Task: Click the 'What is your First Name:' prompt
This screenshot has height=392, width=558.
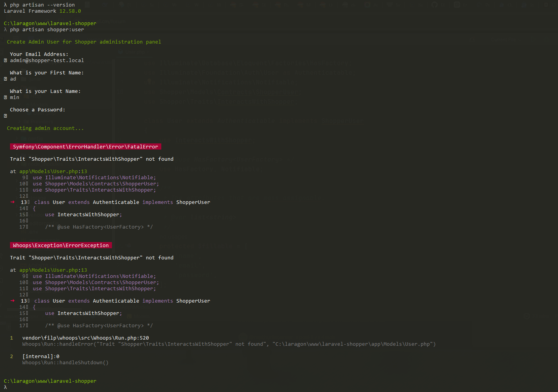Action: (x=47, y=73)
